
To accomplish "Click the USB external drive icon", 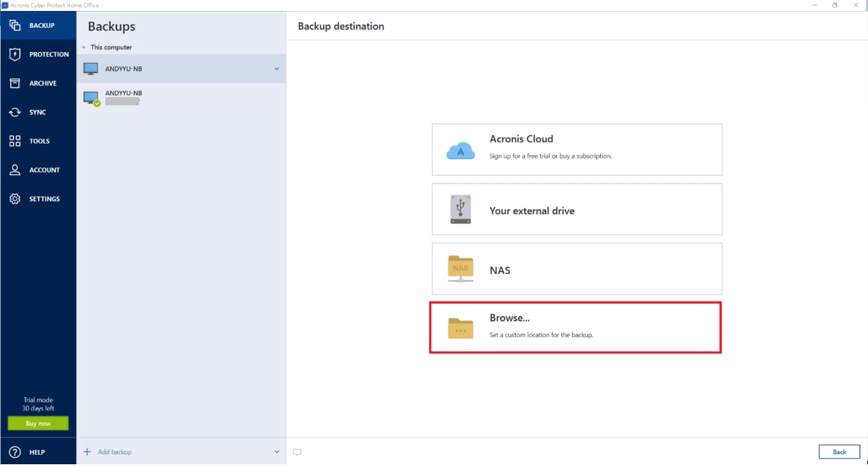I will (x=461, y=209).
